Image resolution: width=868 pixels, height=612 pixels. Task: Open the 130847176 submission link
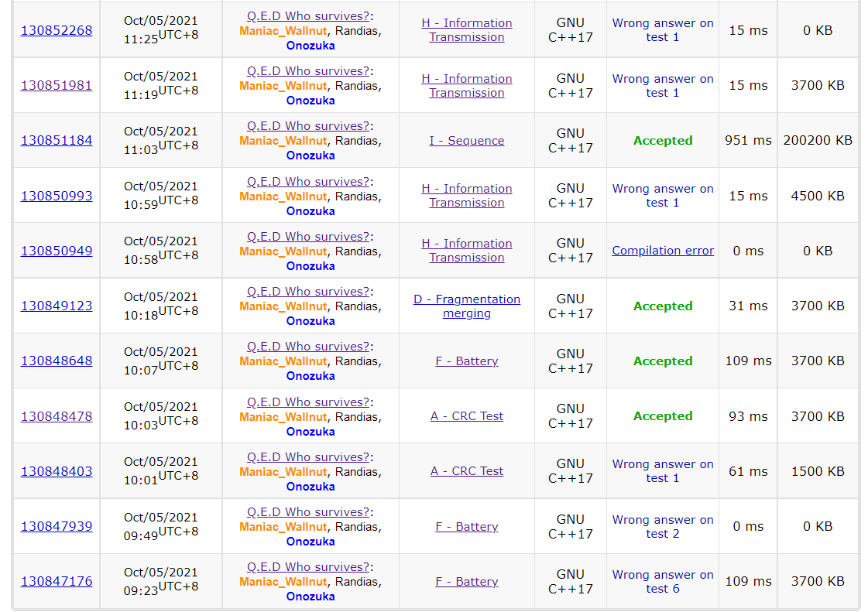pyautogui.click(x=57, y=581)
